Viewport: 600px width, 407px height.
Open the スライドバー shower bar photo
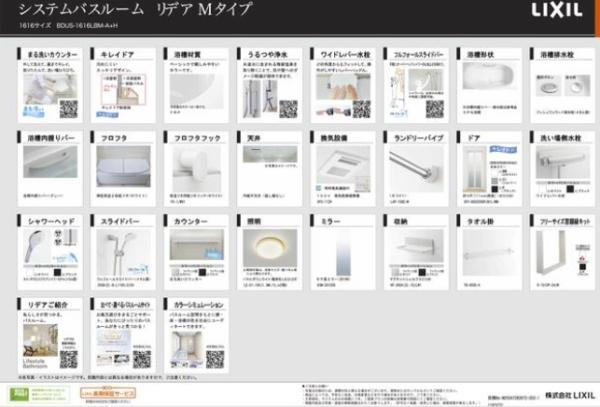point(123,253)
